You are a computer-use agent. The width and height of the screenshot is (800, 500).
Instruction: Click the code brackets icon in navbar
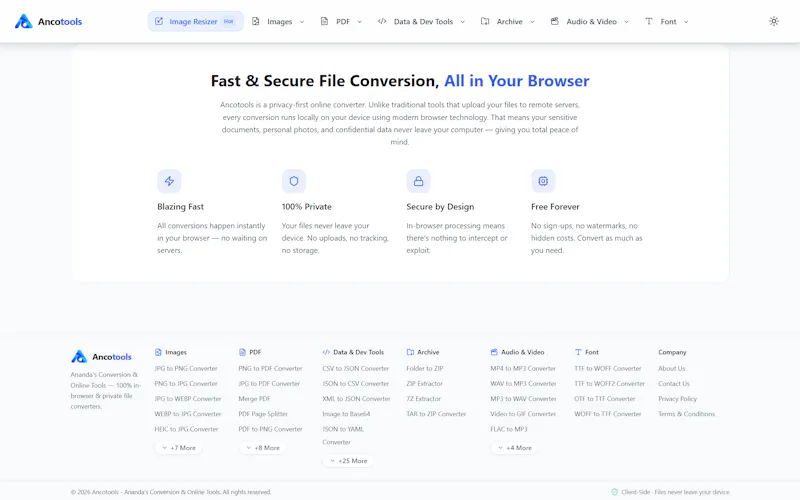[382, 21]
